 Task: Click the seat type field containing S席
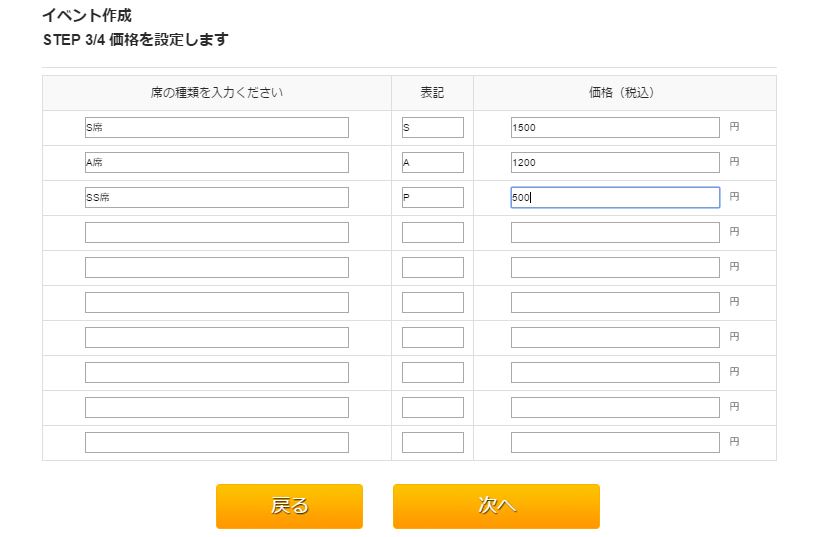coord(216,128)
